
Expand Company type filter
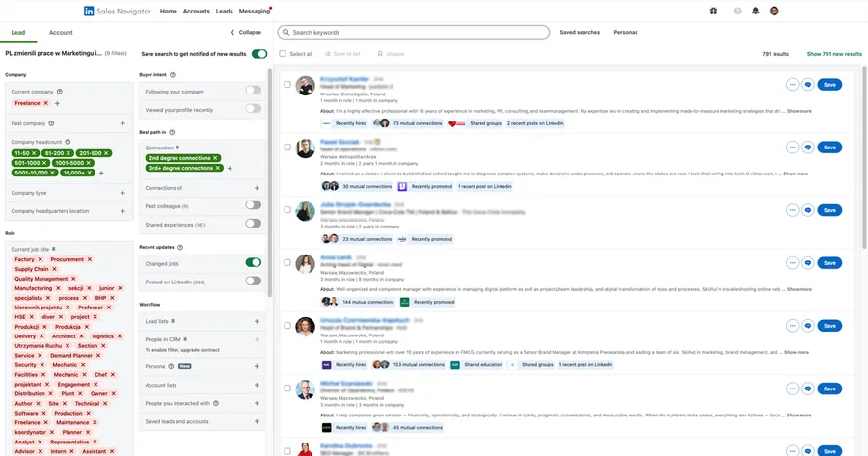coord(122,193)
